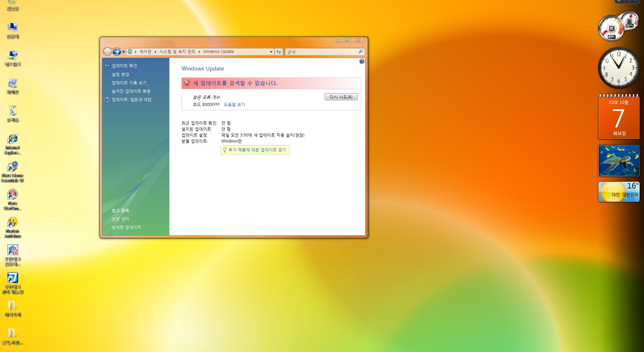Click the analog clock gadget

click(x=619, y=68)
